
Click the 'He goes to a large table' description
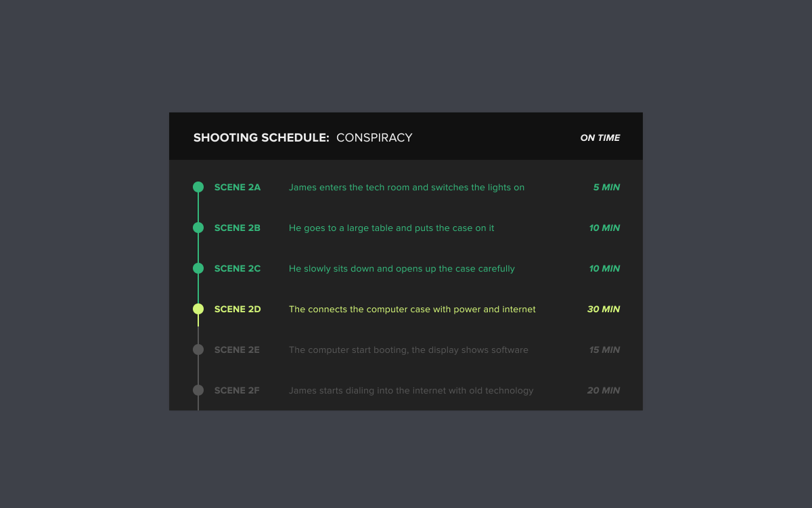pyautogui.click(x=392, y=228)
